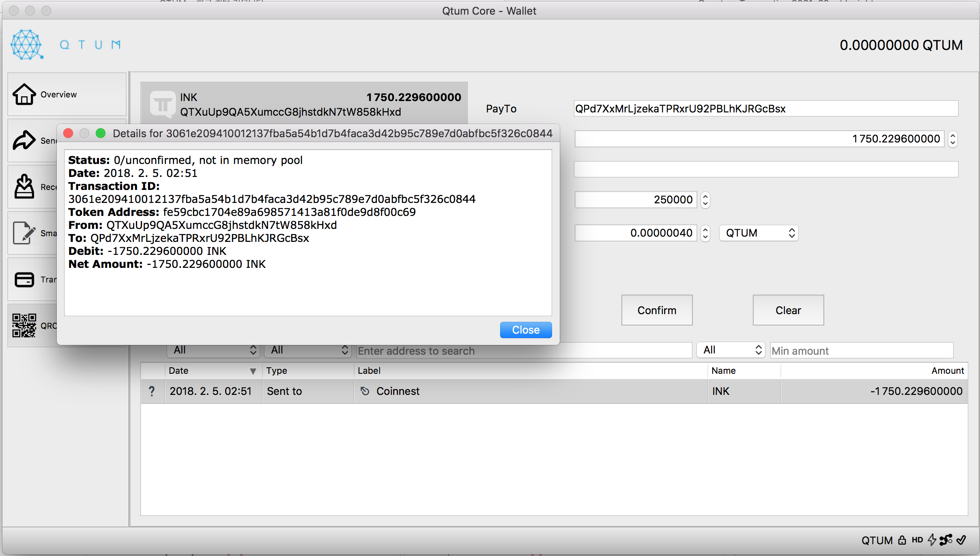
Task: Open the date filter All dropdown
Action: point(213,350)
